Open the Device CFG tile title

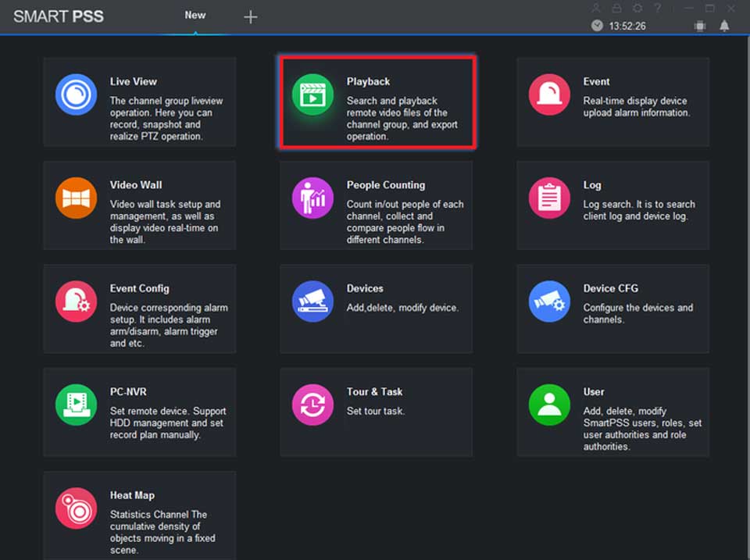coord(610,288)
